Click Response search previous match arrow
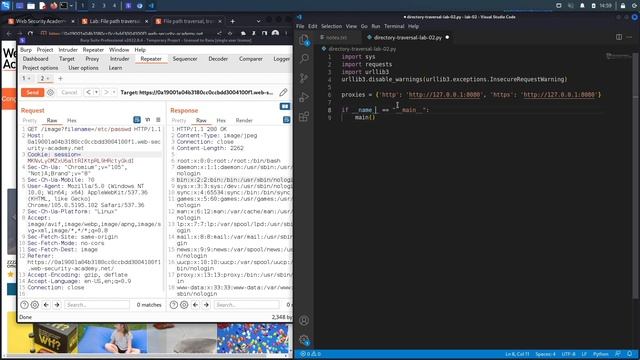This screenshot has height=360, width=640. pyautogui.click(x=196, y=305)
